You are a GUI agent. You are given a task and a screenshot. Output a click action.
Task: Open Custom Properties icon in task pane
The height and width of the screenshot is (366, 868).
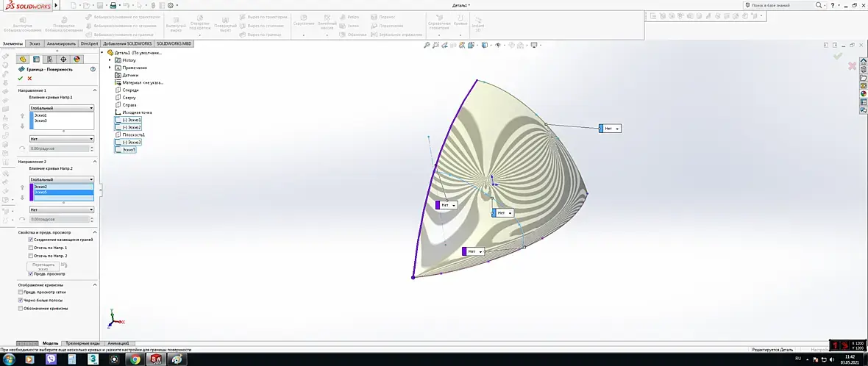point(863,102)
